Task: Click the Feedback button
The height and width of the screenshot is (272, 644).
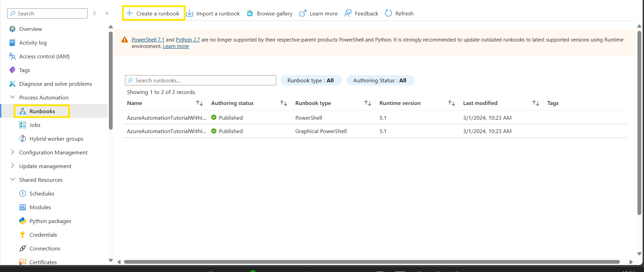Action: (x=361, y=13)
